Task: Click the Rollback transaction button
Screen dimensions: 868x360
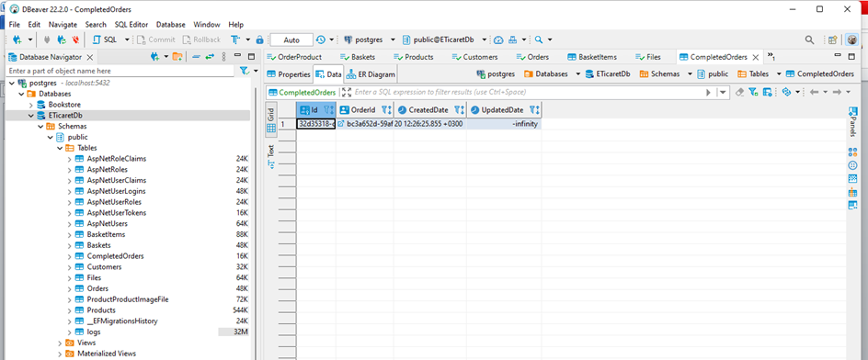Action: (x=201, y=39)
